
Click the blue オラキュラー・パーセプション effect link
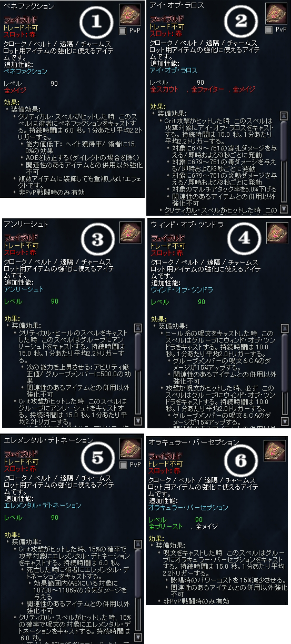tap(188, 508)
